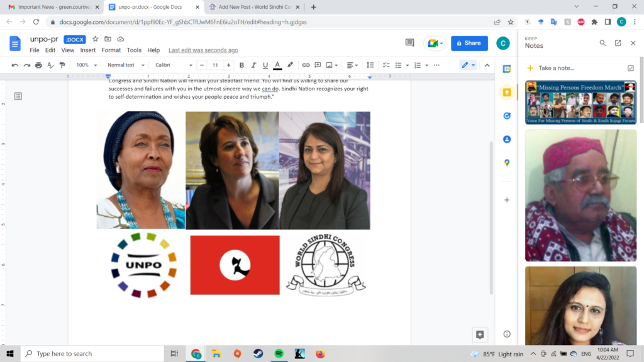Toggle italic formatting
The width and height of the screenshot is (644, 362).
253,65
